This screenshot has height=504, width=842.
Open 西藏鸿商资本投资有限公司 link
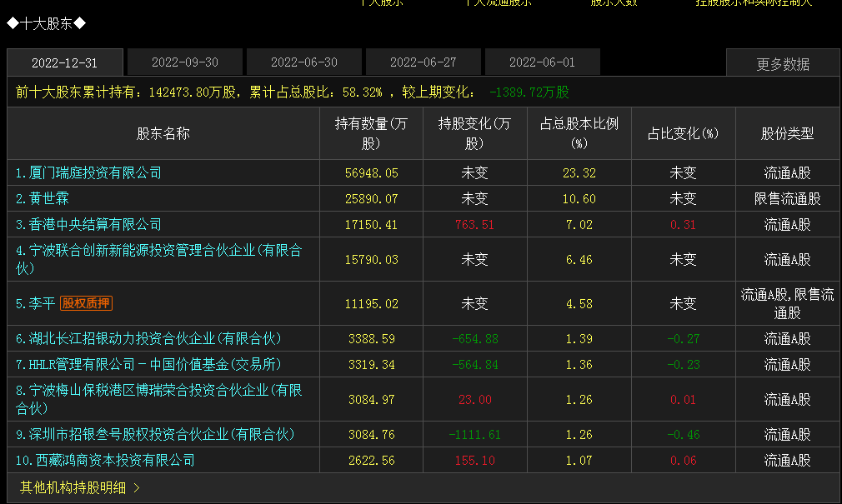(x=105, y=460)
